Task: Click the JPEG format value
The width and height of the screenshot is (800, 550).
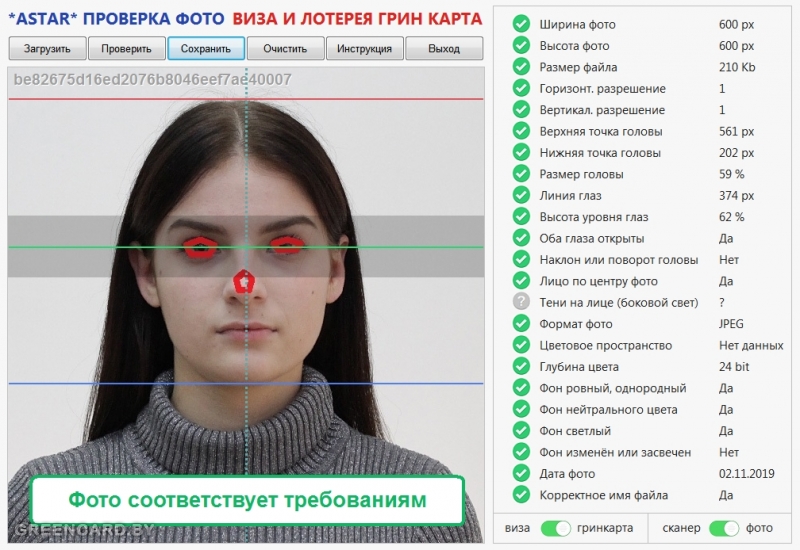Action: [x=731, y=323]
